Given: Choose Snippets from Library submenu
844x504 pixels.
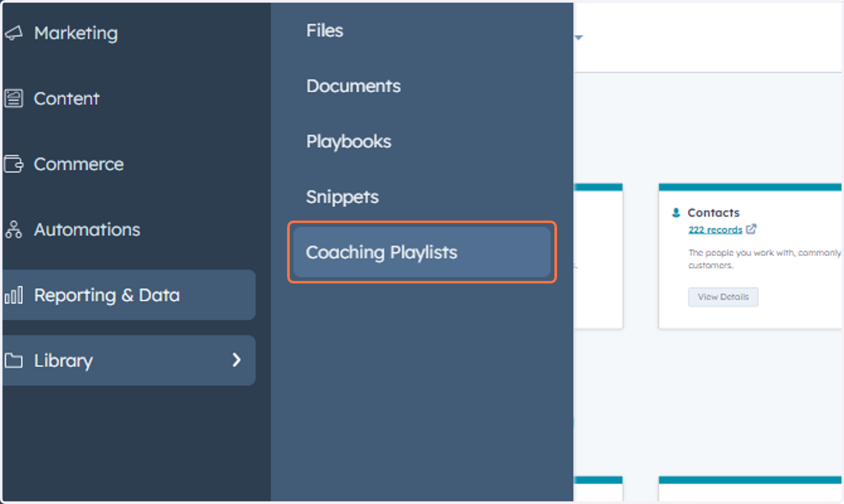Looking at the screenshot, I should [343, 197].
